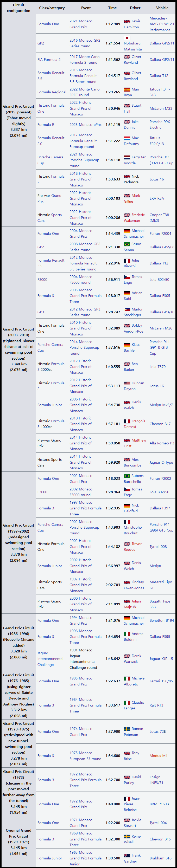Open the Formula Regional category link

click(x=52, y=92)
